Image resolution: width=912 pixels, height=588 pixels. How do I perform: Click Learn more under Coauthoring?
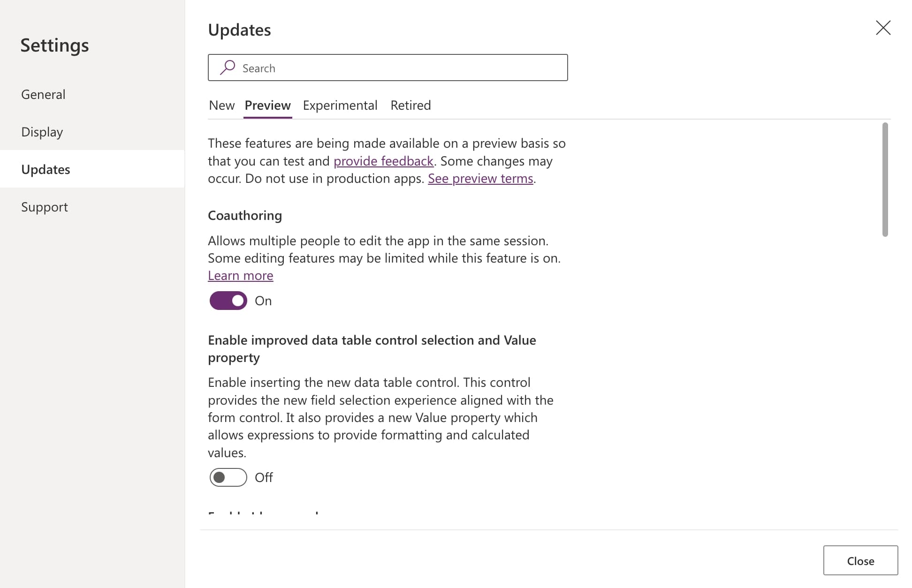240,276
